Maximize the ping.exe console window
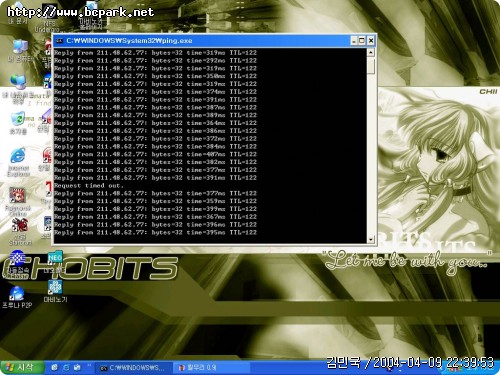Screen dimensions: 500x375 point(362,41)
